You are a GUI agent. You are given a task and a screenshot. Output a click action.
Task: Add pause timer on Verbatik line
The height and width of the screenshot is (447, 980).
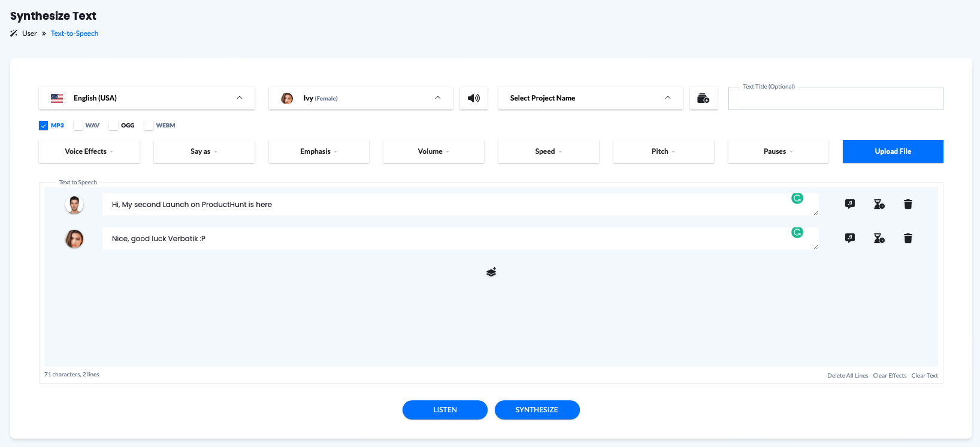point(879,238)
